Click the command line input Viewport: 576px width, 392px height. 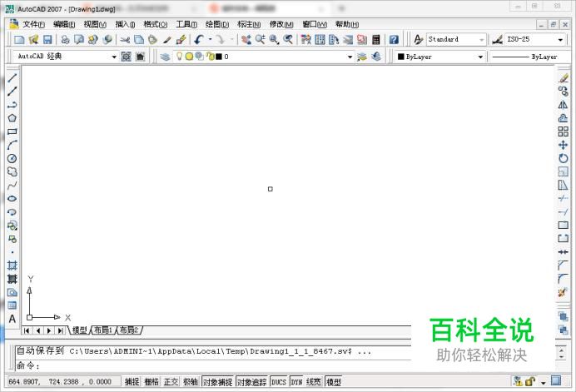[x=213, y=365]
